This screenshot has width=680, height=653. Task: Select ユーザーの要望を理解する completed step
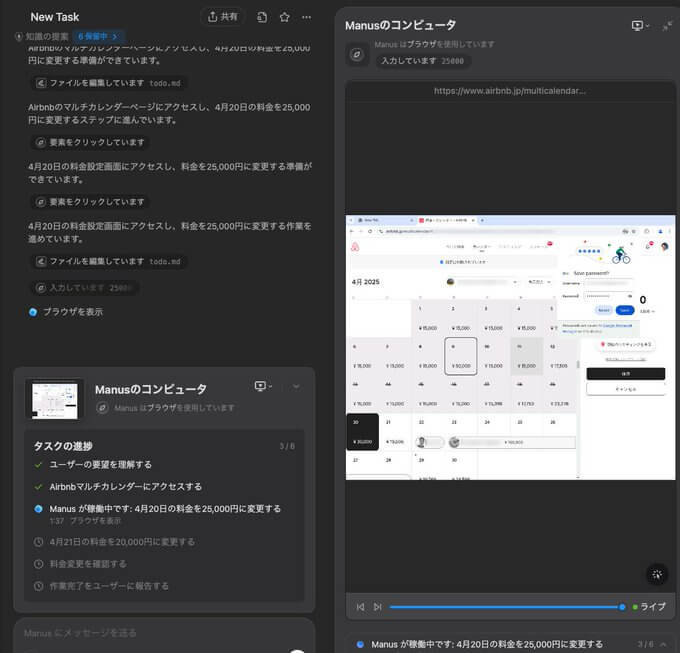(101, 465)
